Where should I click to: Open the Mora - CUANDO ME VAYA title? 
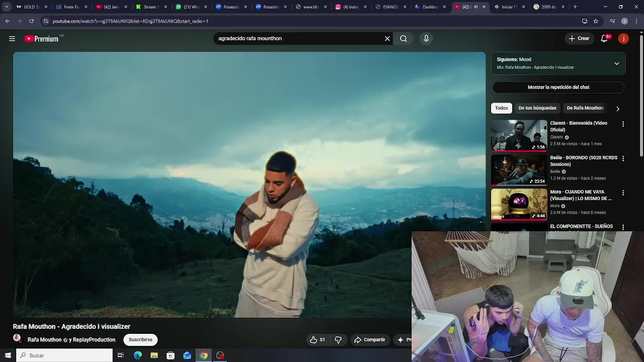(x=581, y=195)
